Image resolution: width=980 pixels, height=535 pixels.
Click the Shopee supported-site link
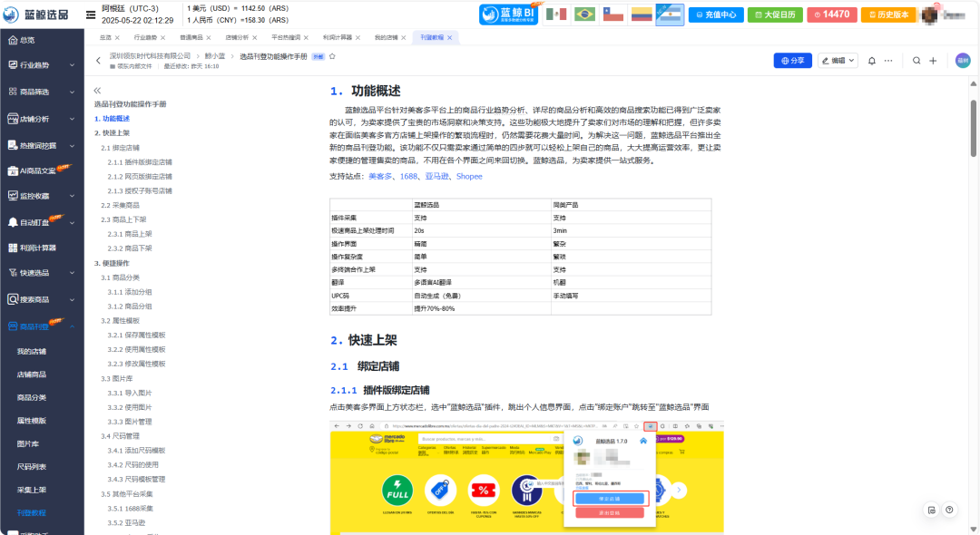pyautogui.click(x=469, y=177)
